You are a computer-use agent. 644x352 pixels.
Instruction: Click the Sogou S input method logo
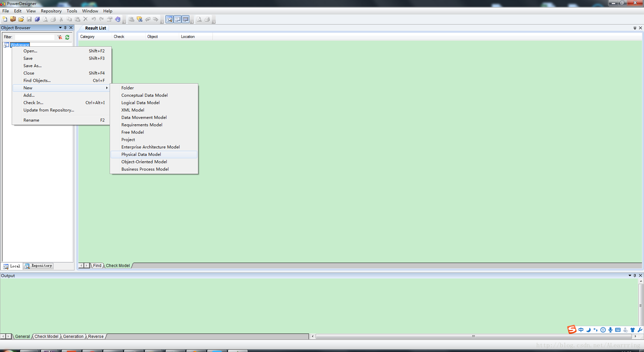coord(572,329)
